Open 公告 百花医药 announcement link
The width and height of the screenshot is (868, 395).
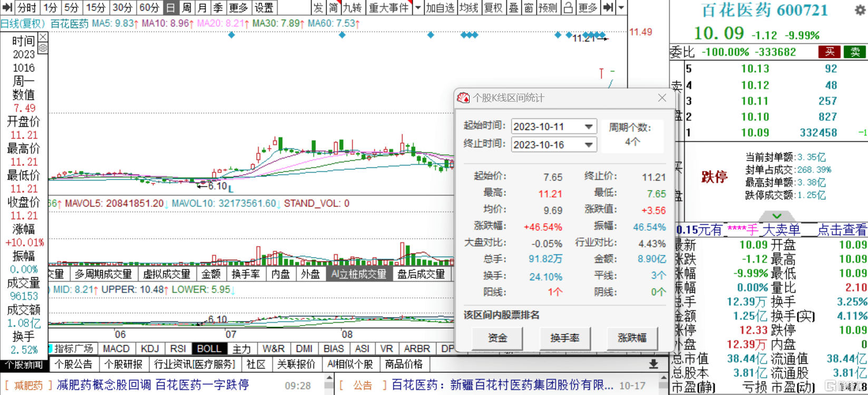pyautogui.click(x=502, y=385)
